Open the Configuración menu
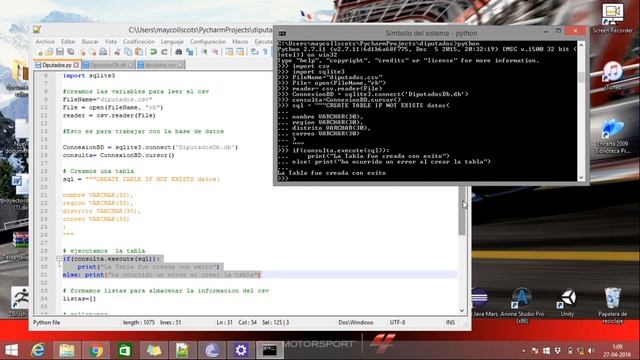The height and width of the screenshot is (360, 640). tap(207, 42)
